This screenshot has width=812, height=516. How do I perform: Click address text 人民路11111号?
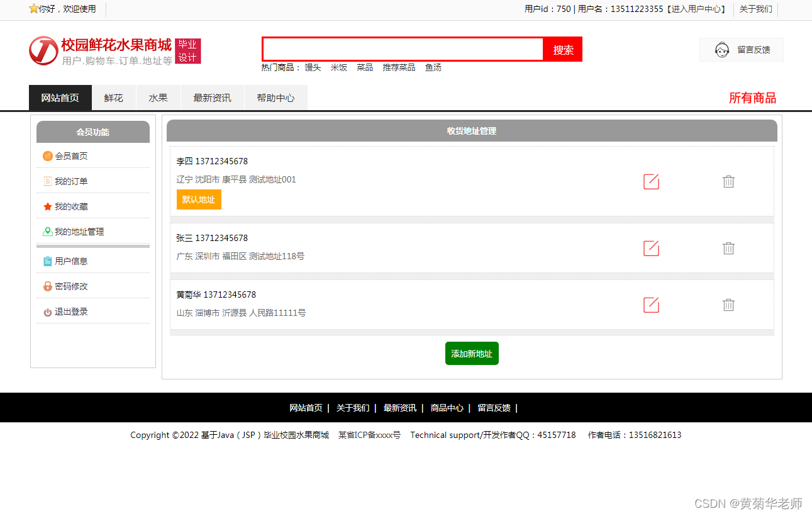coord(277,313)
